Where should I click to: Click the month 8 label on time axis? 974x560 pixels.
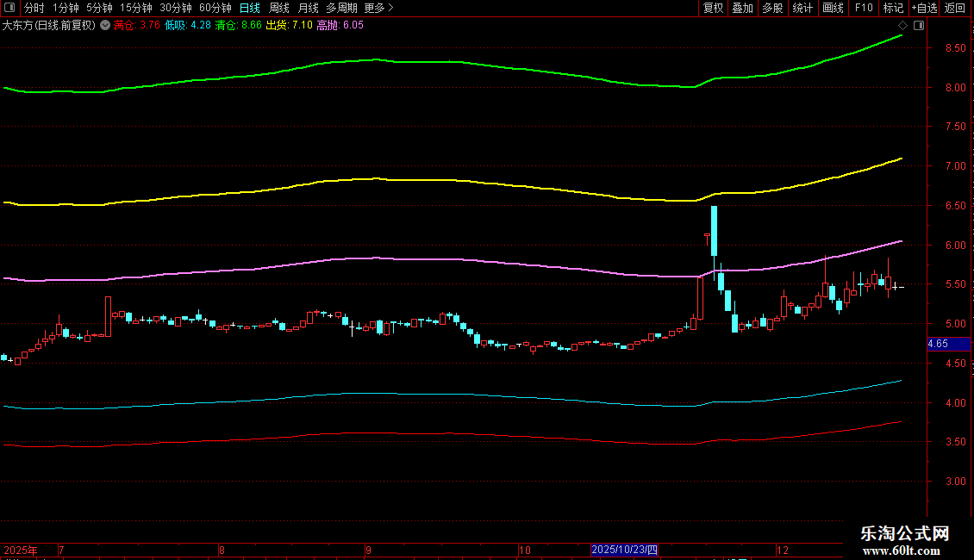(222, 550)
